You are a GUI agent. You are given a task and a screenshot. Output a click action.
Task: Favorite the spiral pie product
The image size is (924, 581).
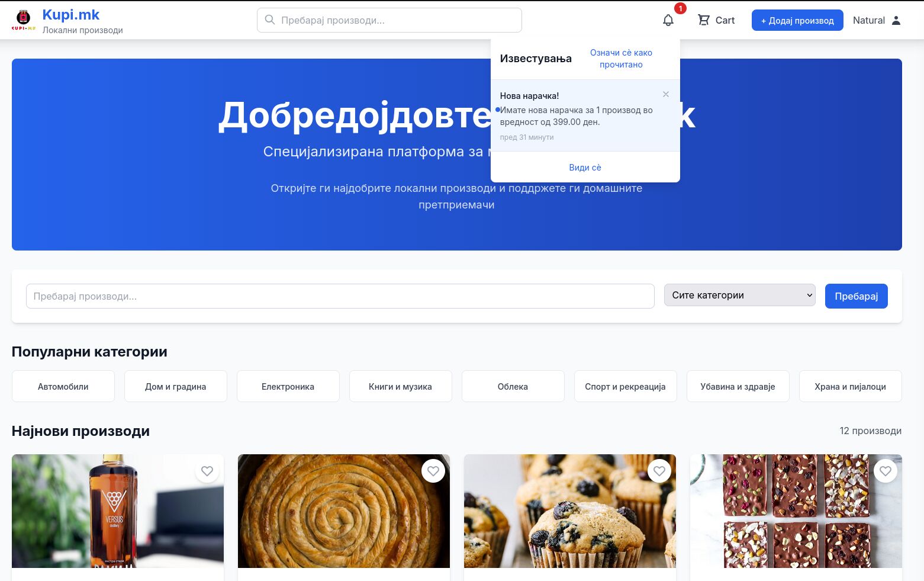[x=433, y=471]
